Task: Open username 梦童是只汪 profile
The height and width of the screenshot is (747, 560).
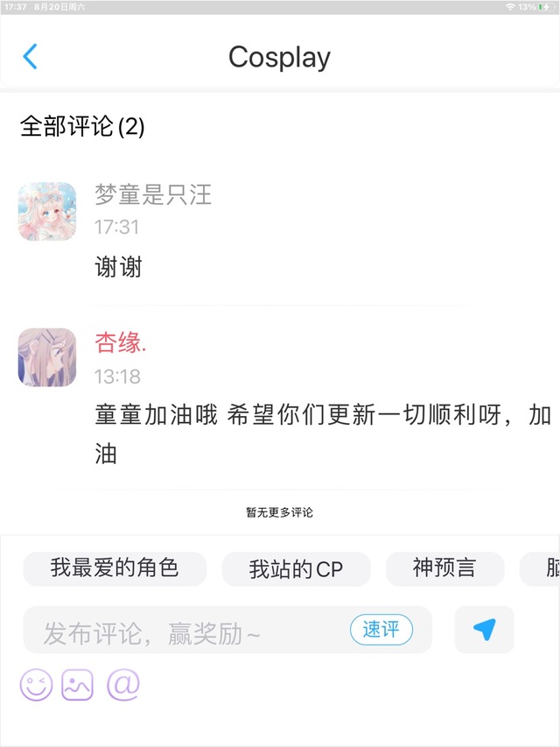Action: coord(153,194)
